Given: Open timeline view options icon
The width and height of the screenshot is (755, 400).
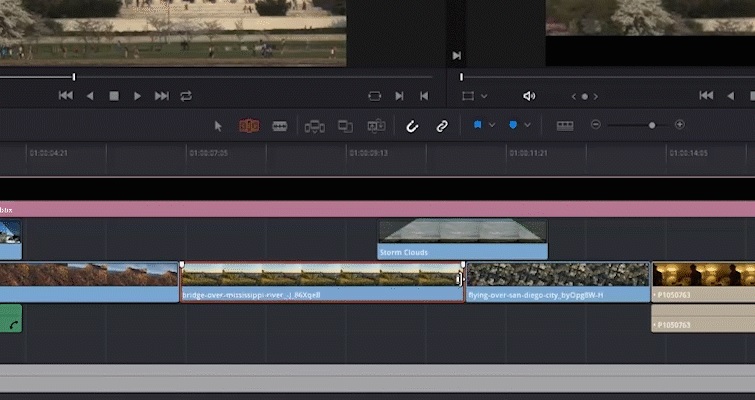Looking at the screenshot, I should 565,126.
